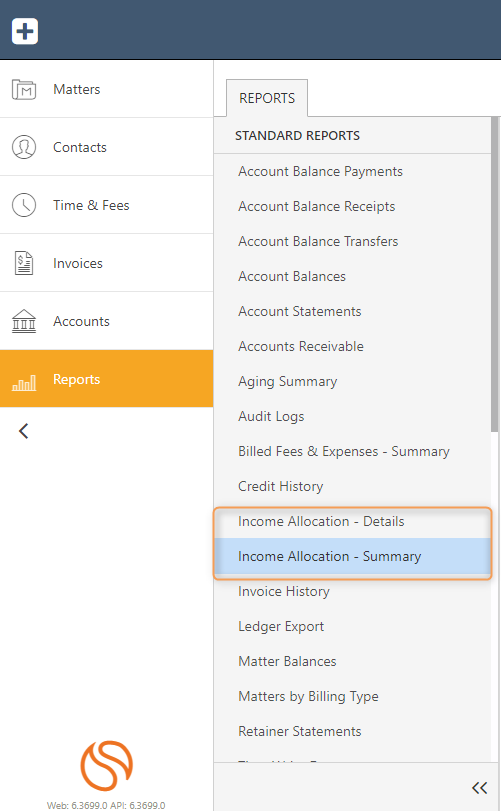The height and width of the screenshot is (811, 501).
Task: Collapse the left sidebar with the chevron
Action: (23, 431)
